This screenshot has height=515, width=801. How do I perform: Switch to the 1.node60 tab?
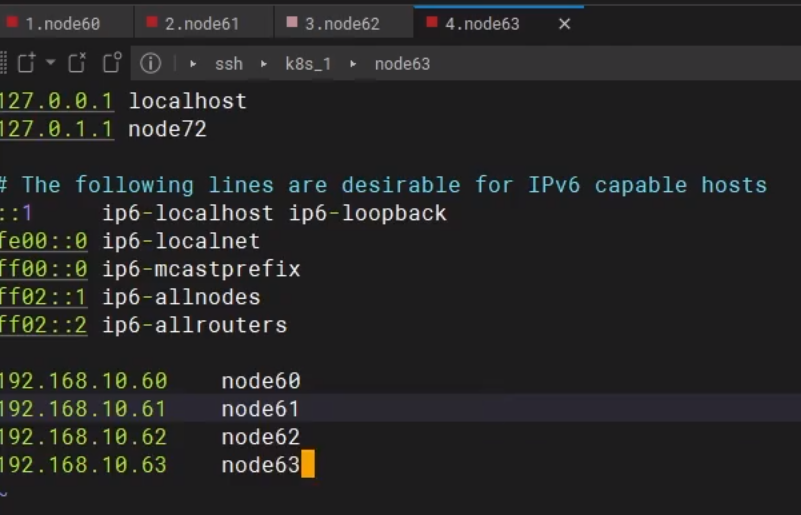(62, 23)
